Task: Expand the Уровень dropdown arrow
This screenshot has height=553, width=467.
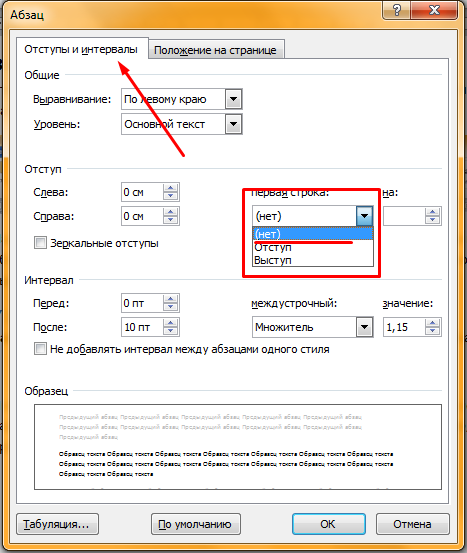Action: [x=233, y=124]
